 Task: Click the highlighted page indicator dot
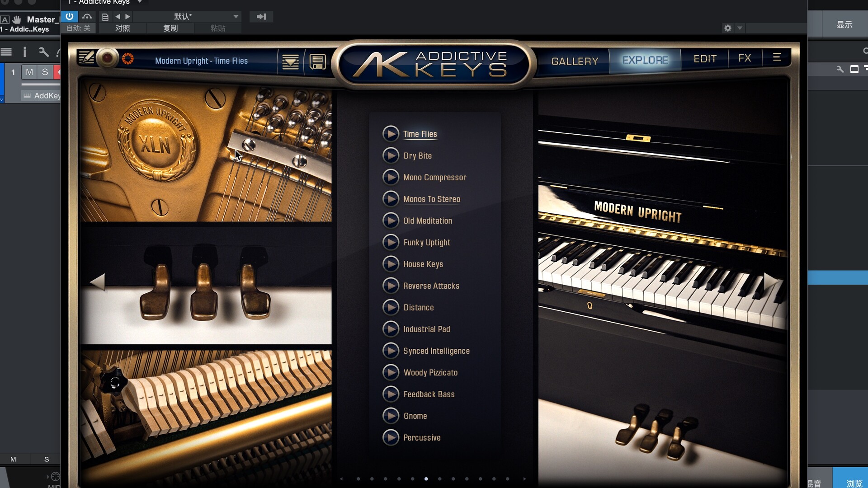[426, 479]
